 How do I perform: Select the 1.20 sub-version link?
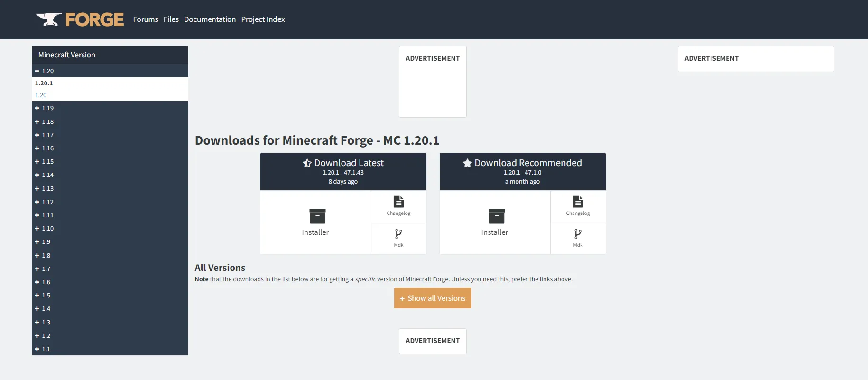pyautogui.click(x=41, y=95)
